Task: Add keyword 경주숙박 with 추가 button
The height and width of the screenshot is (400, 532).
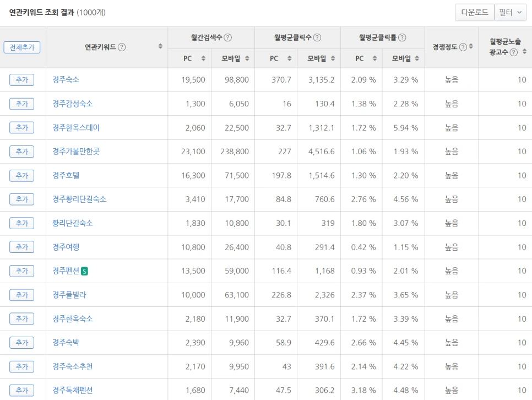Action: [x=21, y=343]
